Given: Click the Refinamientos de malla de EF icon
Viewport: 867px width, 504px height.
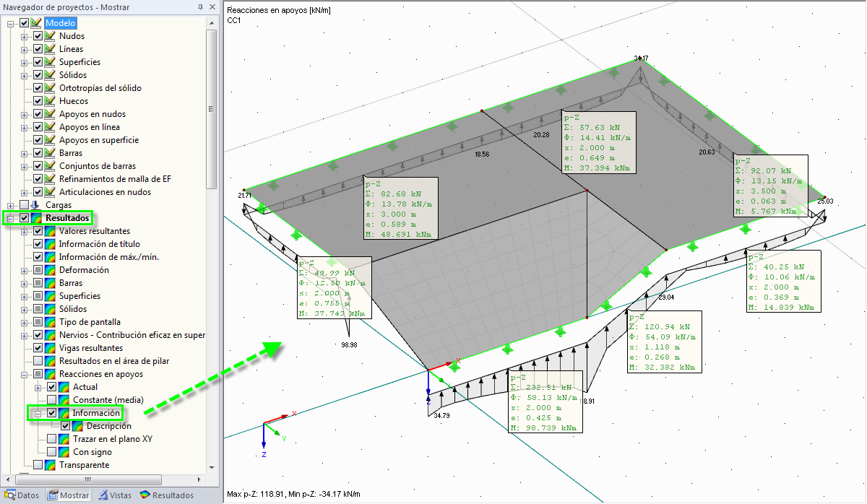Looking at the screenshot, I should point(50,179).
